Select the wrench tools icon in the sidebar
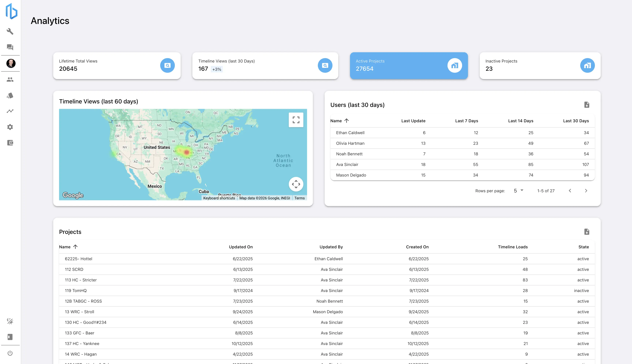The width and height of the screenshot is (632, 364). tap(10, 31)
